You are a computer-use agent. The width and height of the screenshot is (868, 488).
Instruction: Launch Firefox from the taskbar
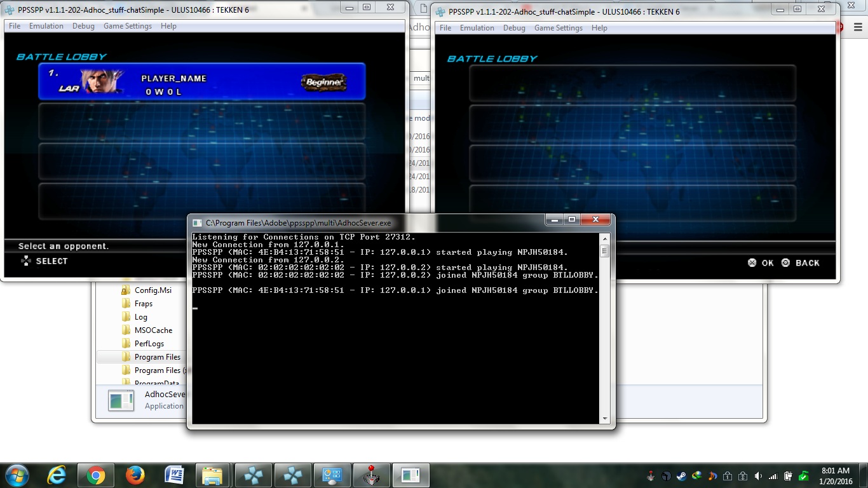coord(135,475)
